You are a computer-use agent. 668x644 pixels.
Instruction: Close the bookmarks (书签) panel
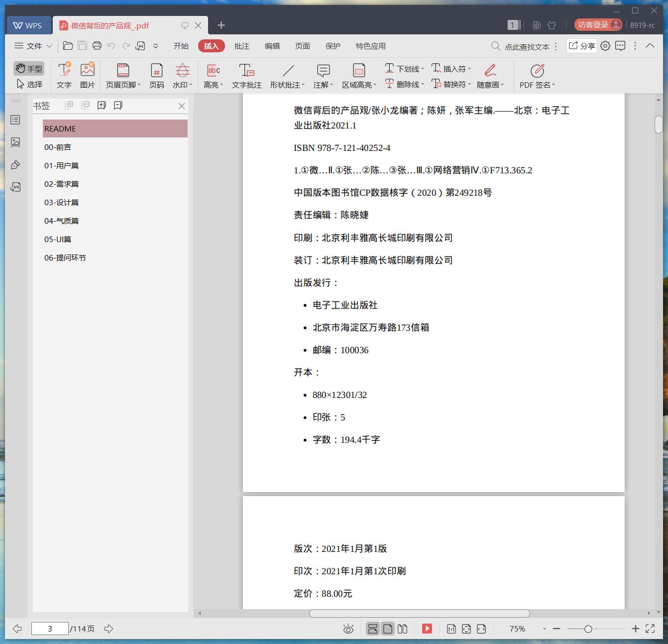coord(182,106)
